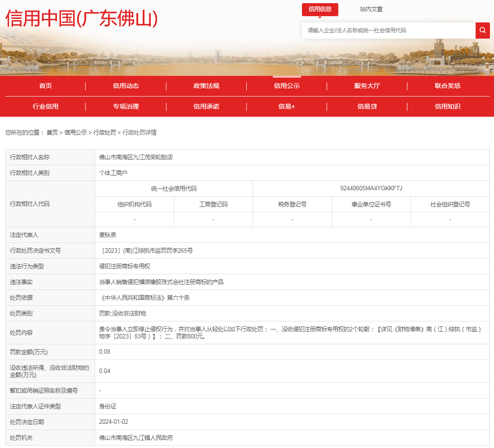Click the 行政处罚 breadcrumb link
The width and height of the screenshot is (494, 448).
click(105, 133)
